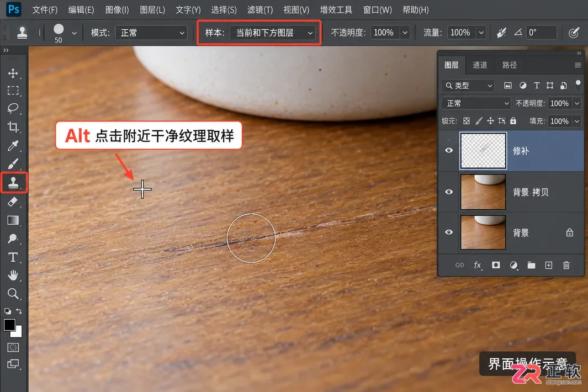The image size is (588, 392).
Task: Select the Dodge tool
Action: pos(13,239)
